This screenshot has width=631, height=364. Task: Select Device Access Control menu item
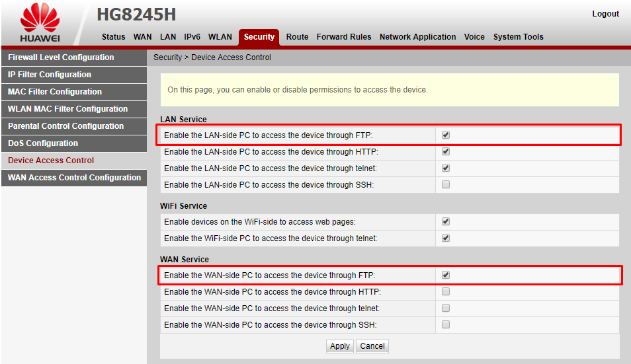point(74,161)
